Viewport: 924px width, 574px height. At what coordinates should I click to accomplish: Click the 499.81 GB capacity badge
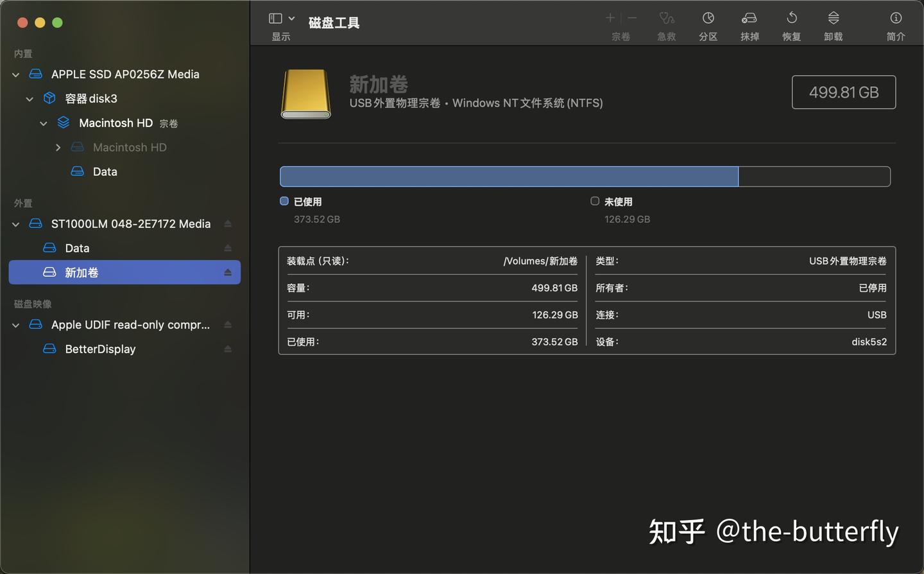[843, 92]
